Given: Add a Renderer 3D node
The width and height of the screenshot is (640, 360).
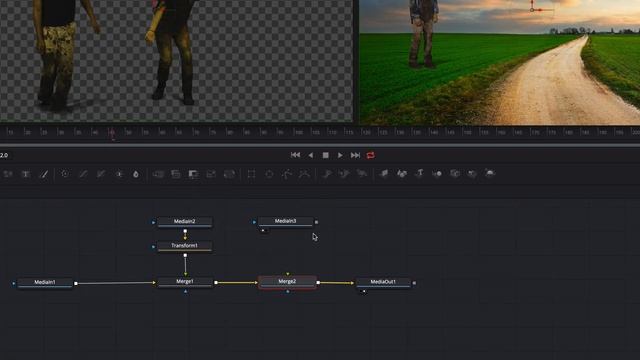Looking at the screenshot, I should 490,174.
